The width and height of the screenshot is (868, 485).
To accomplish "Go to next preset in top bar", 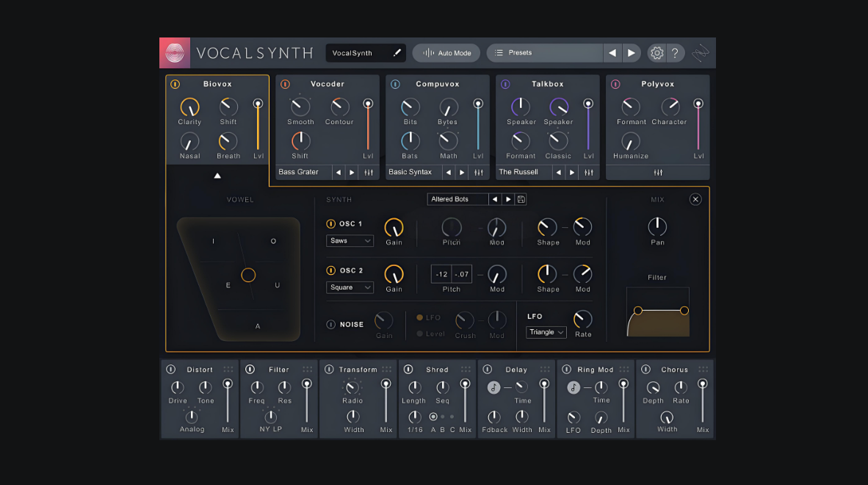I will 631,53.
